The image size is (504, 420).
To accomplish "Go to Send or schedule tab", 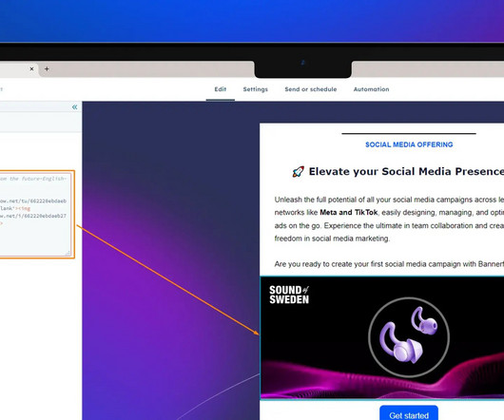I will [x=311, y=89].
